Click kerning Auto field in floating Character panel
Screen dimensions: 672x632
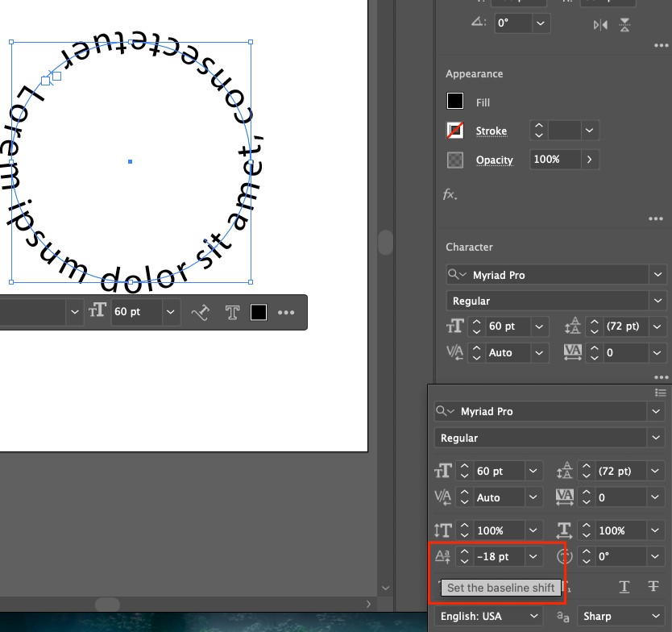click(499, 498)
